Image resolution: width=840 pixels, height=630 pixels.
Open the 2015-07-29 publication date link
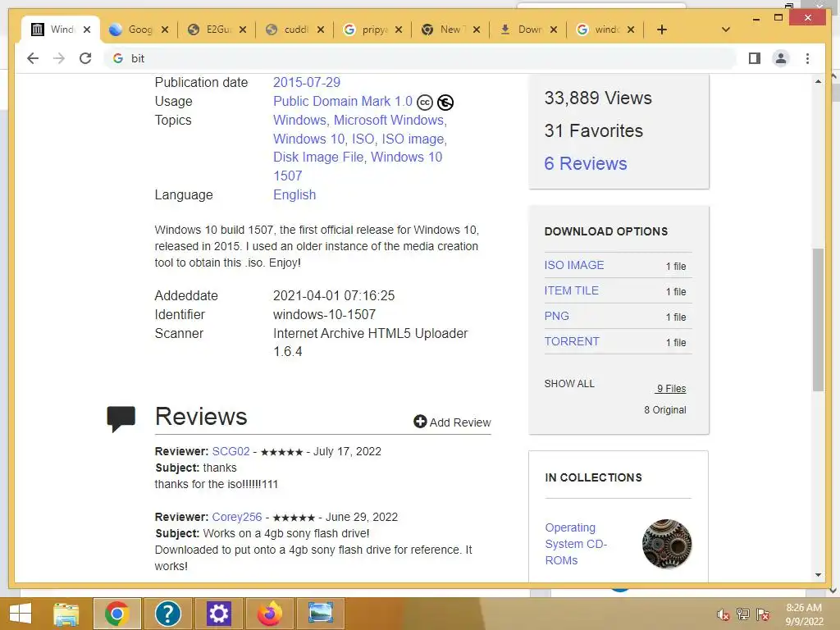pyautogui.click(x=307, y=83)
